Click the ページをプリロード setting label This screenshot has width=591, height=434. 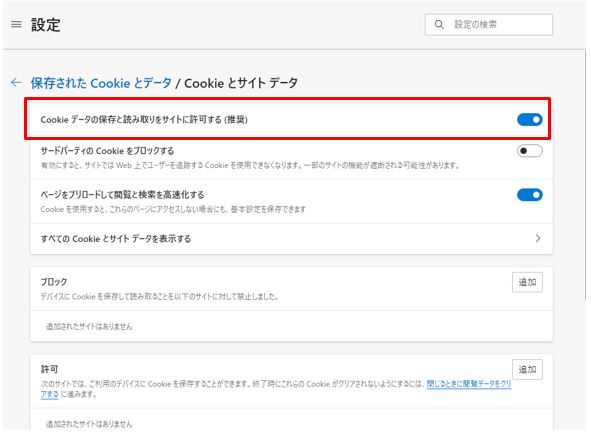[122, 195]
